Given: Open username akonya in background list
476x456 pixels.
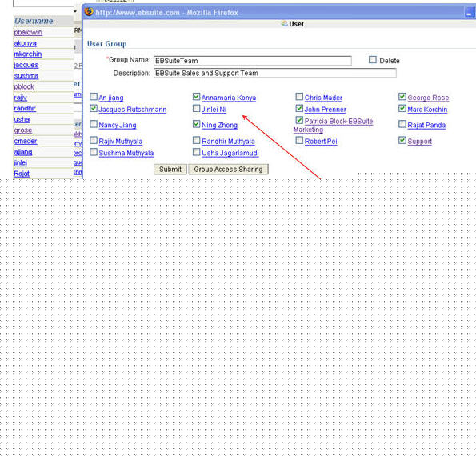Looking at the screenshot, I should (25, 43).
